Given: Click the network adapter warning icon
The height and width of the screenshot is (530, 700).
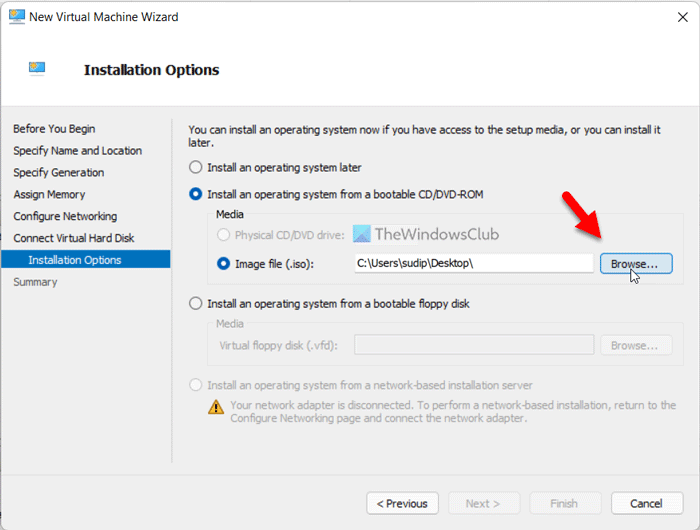Looking at the screenshot, I should point(216,407).
